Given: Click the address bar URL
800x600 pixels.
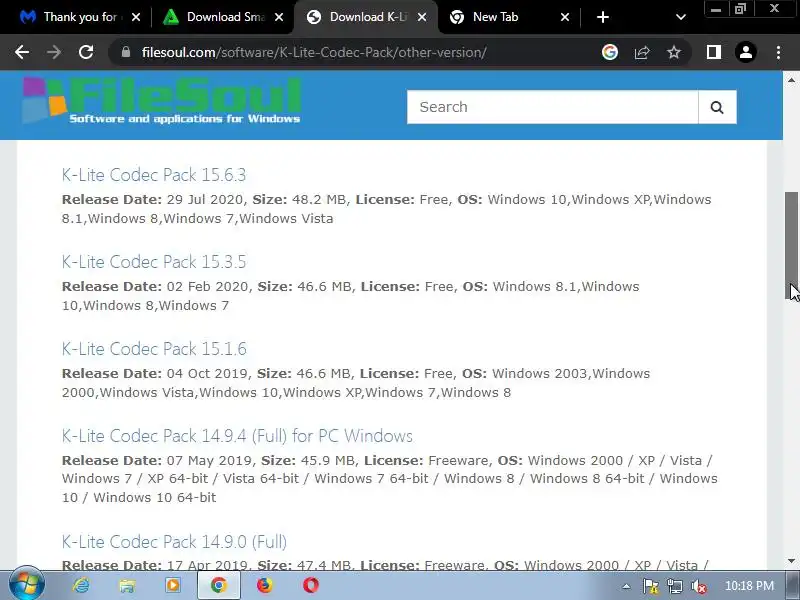Looking at the screenshot, I should [314, 52].
